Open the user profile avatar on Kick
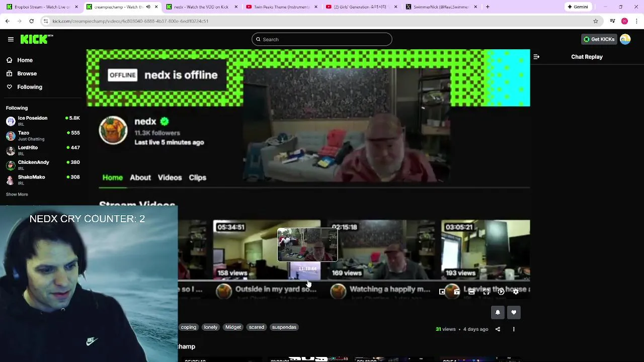The width and height of the screenshot is (644, 362). coord(625,39)
